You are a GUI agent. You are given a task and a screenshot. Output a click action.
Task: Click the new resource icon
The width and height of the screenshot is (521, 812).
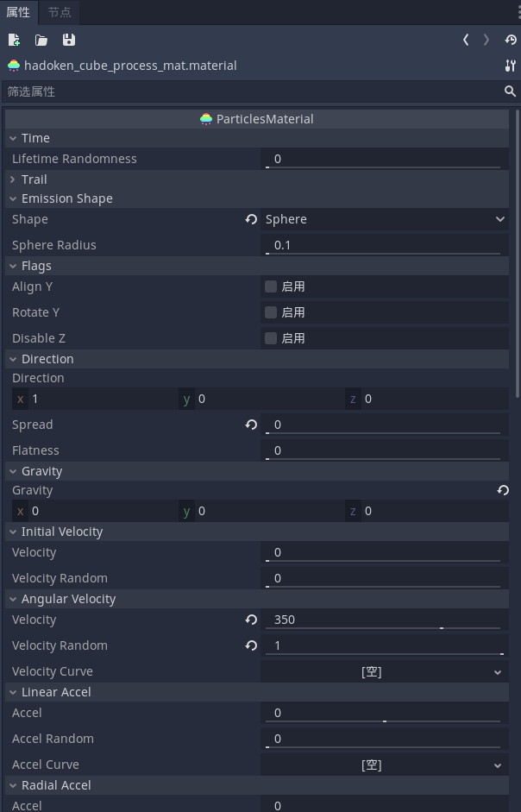point(14,40)
